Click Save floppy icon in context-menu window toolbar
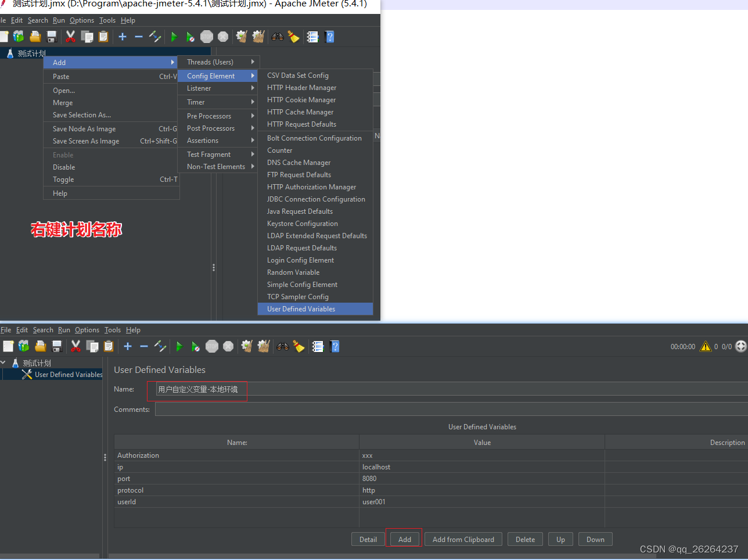Image resolution: width=748 pixels, height=560 pixels. (52, 37)
